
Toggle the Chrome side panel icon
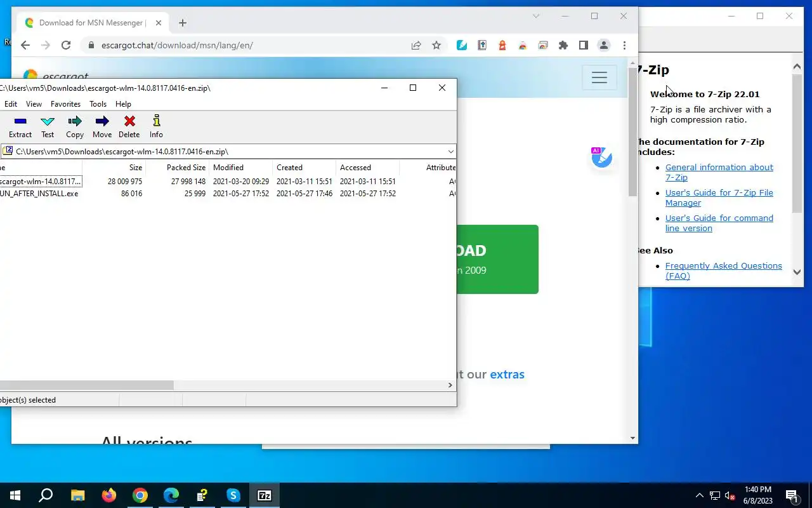(x=583, y=45)
